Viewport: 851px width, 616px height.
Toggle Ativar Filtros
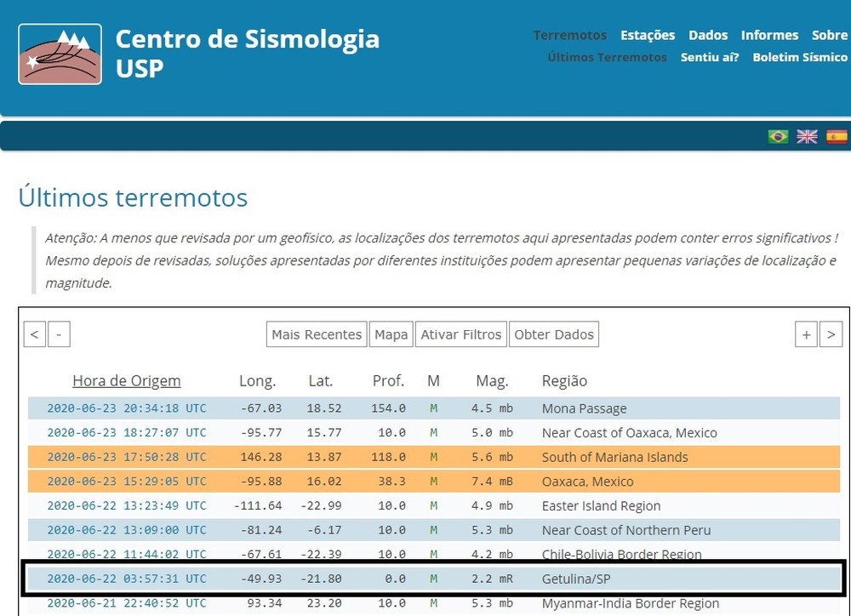(x=460, y=334)
